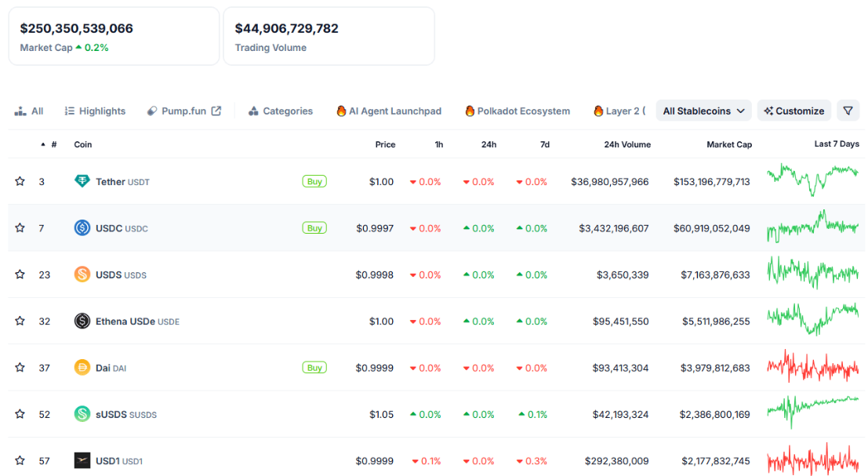Click the orange USDS logo icon

82,274
